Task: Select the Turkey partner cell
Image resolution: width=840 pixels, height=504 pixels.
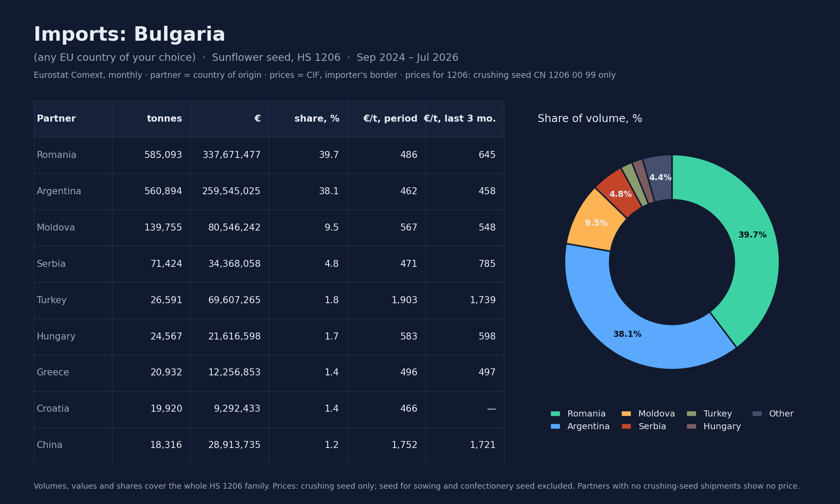Action: pos(73,301)
